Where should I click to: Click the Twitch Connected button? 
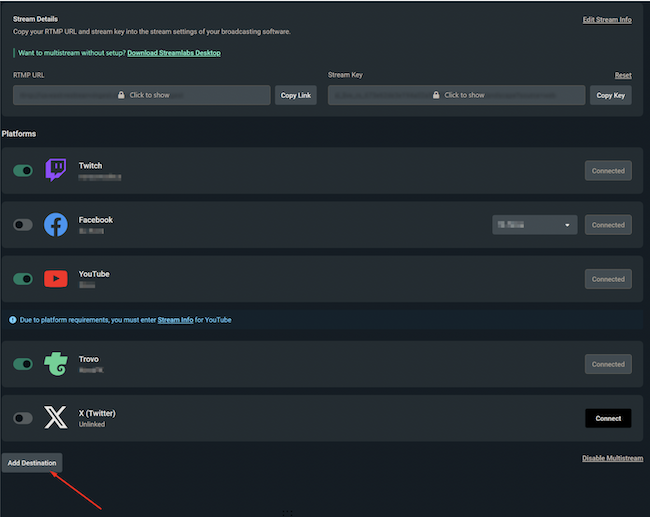pyautogui.click(x=608, y=171)
